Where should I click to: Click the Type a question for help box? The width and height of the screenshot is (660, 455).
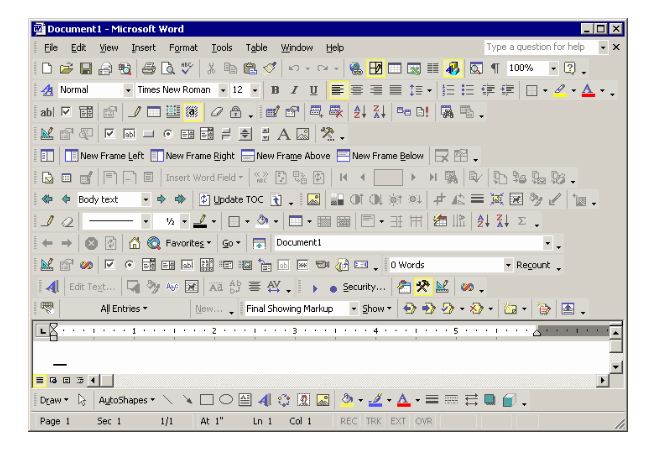click(540, 47)
